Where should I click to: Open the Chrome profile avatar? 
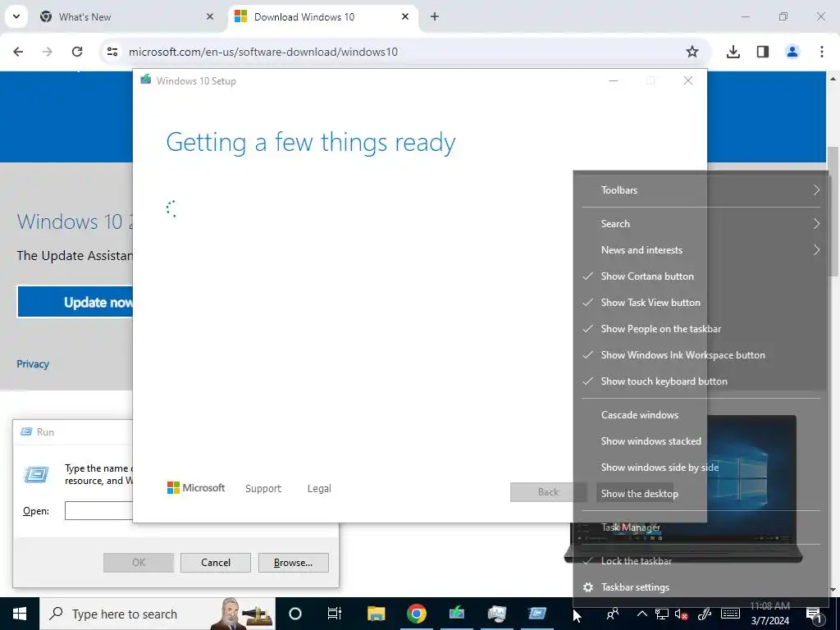tap(792, 52)
